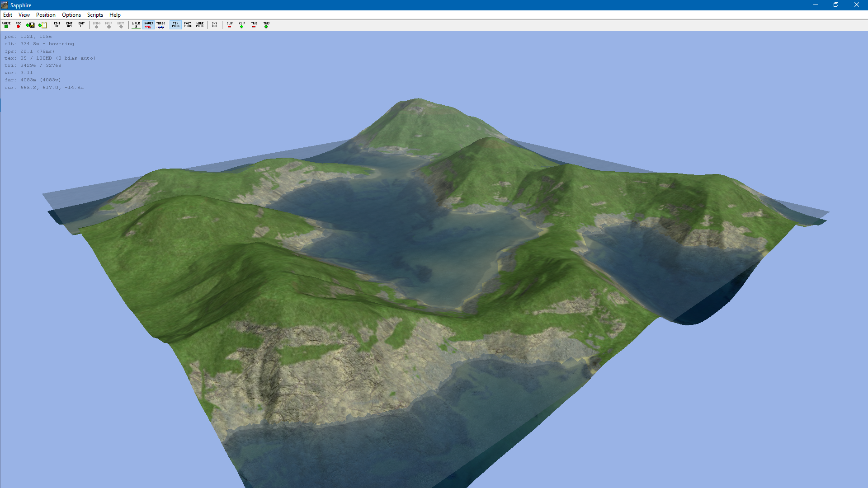Image resolution: width=868 pixels, height=488 pixels.
Task: Open the Position menu
Action: (46, 15)
